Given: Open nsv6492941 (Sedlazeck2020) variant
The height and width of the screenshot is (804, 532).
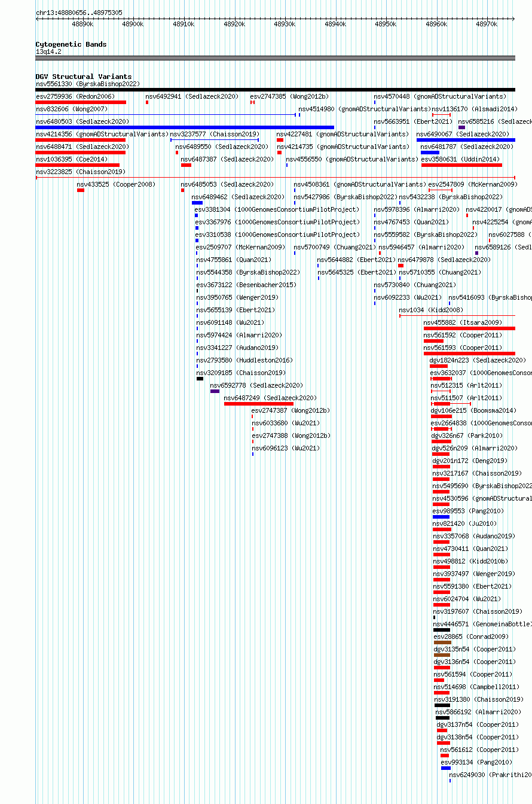Looking at the screenshot, I should (192, 96).
